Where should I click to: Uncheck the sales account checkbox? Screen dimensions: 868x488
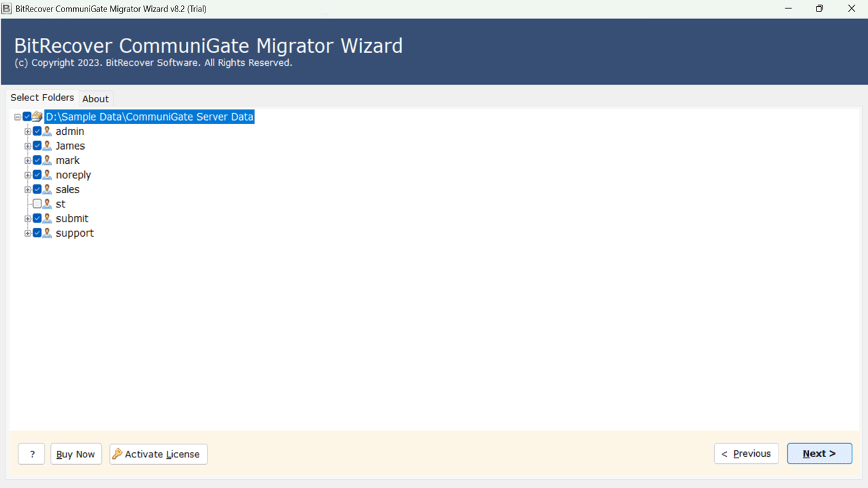tap(37, 190)
